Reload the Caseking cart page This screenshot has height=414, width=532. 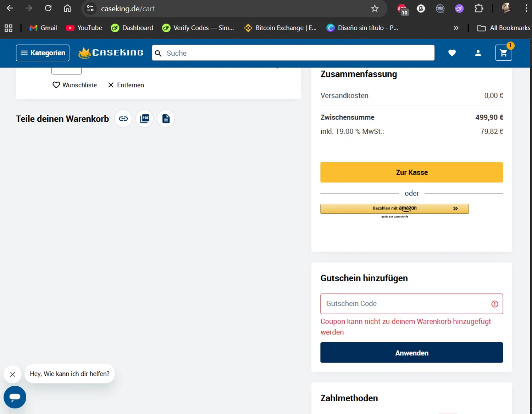48,8
